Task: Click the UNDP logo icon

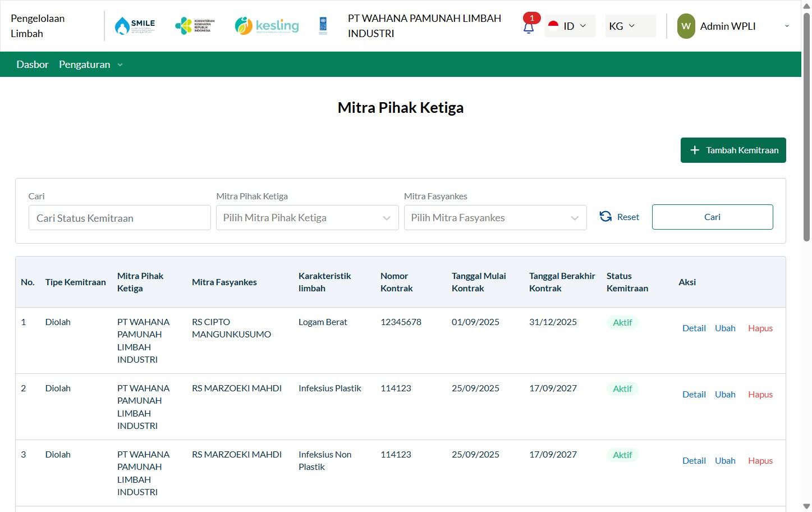Action: (x=323, y=26)
